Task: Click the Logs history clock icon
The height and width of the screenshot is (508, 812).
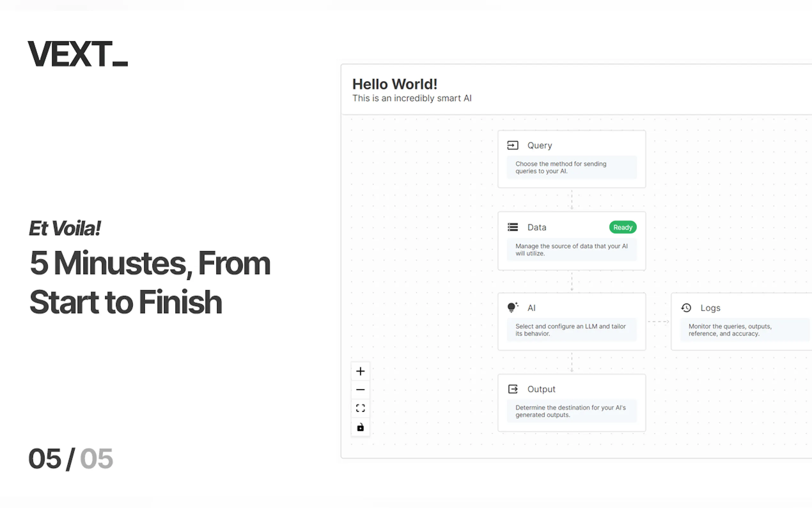Action: tap(686, 308)
